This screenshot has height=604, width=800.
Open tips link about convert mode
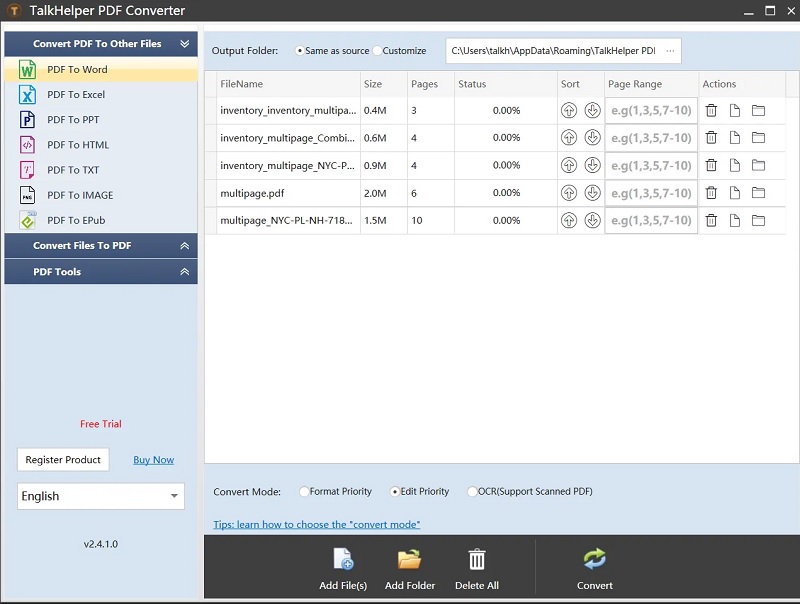coord(316,524)
